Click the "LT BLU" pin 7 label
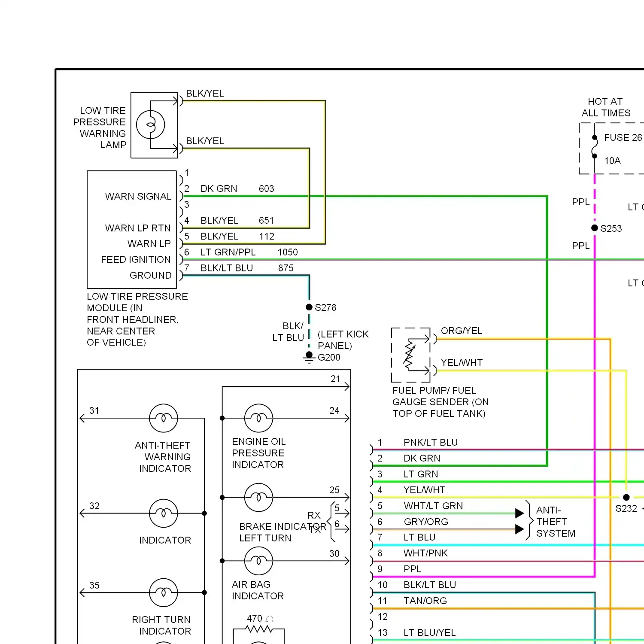Image resolution: width=644 pixels, height=644 pixels. (419, 537)
